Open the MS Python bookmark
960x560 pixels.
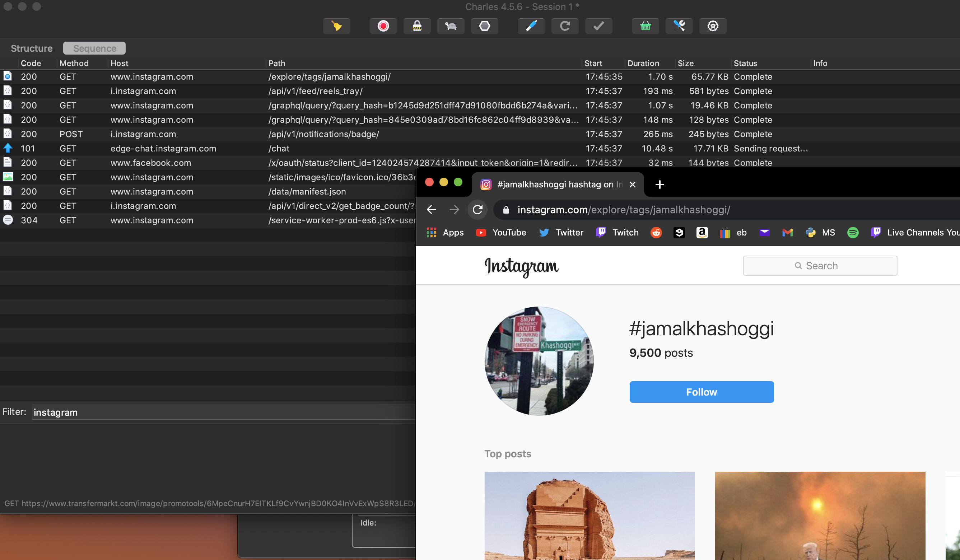tap(820, 232)
